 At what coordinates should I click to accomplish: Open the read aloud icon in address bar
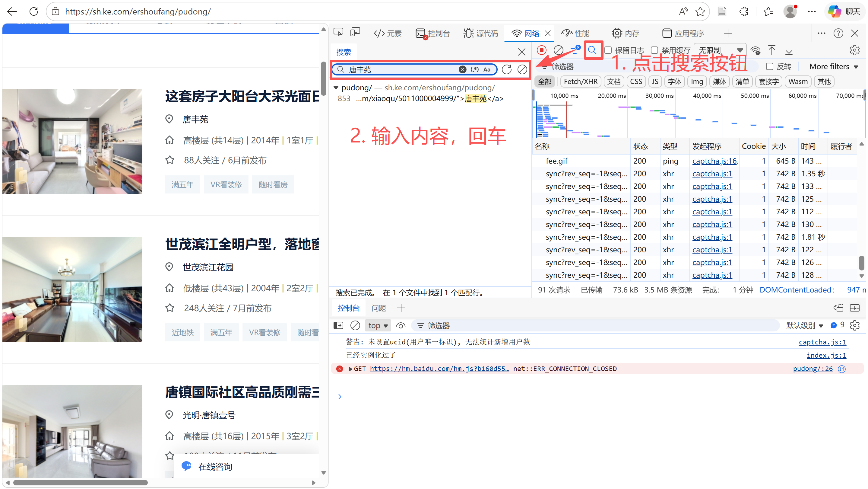tap(683, 11)
